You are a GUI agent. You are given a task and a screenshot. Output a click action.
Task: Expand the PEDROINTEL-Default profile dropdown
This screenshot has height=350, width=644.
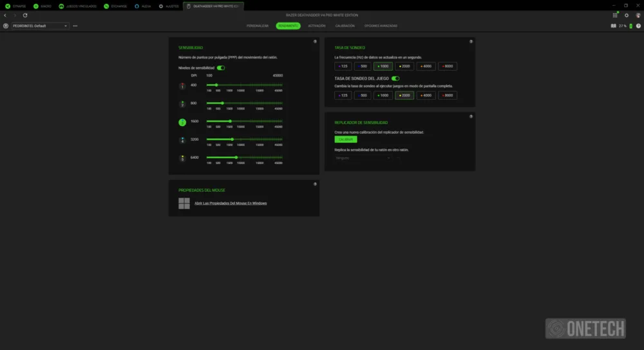[40, 26]
